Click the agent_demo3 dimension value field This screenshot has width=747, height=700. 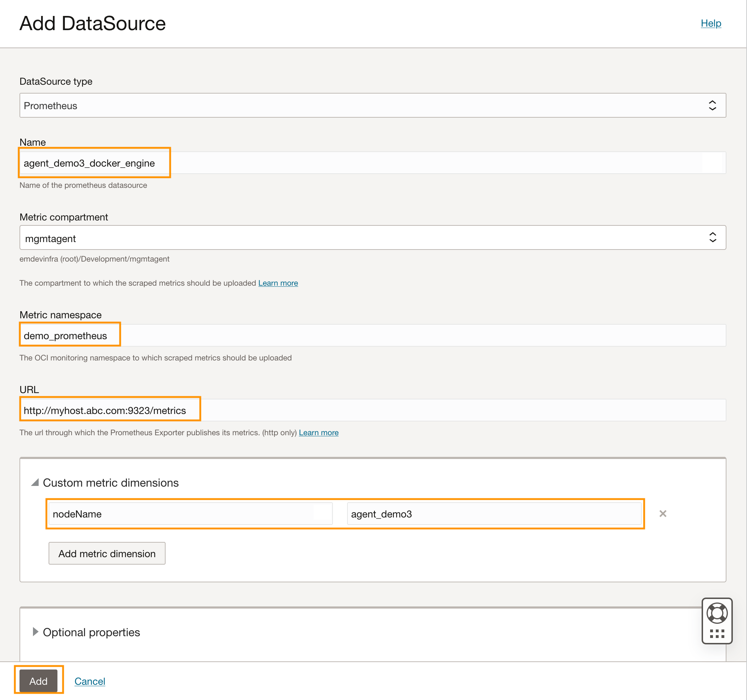[494, 514]
